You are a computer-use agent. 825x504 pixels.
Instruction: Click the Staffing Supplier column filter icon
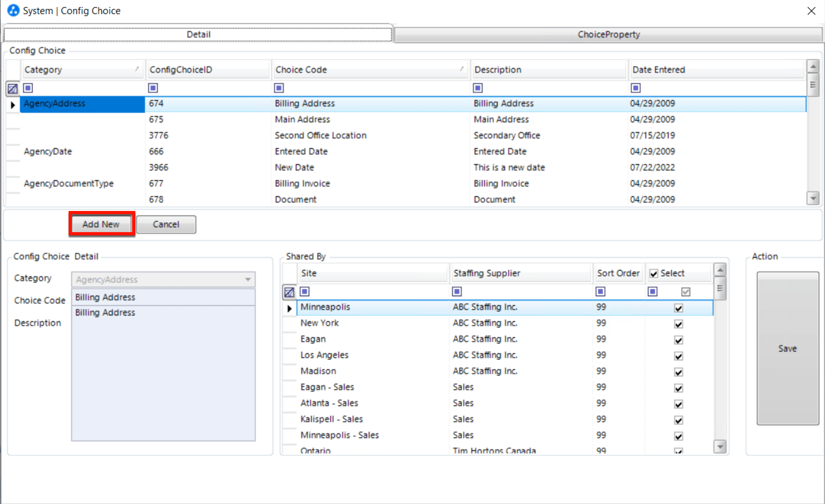click(457, 291)
